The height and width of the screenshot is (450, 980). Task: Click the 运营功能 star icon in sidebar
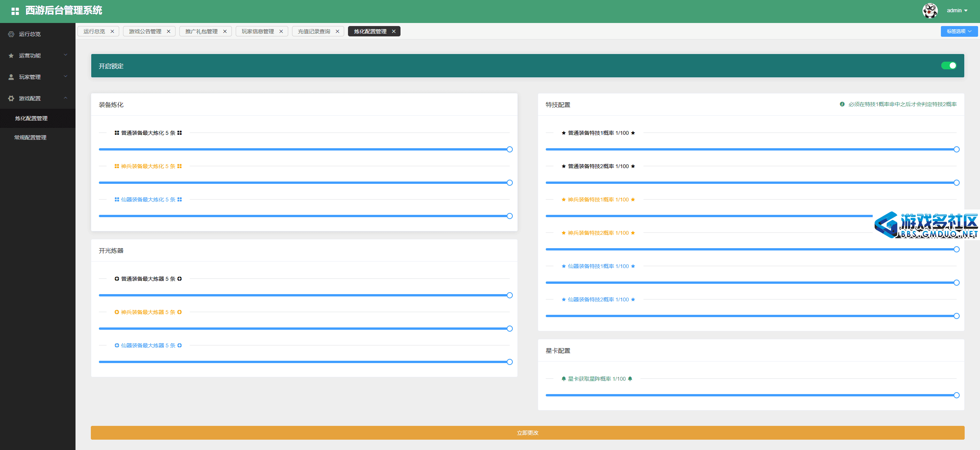click(11, 56)
